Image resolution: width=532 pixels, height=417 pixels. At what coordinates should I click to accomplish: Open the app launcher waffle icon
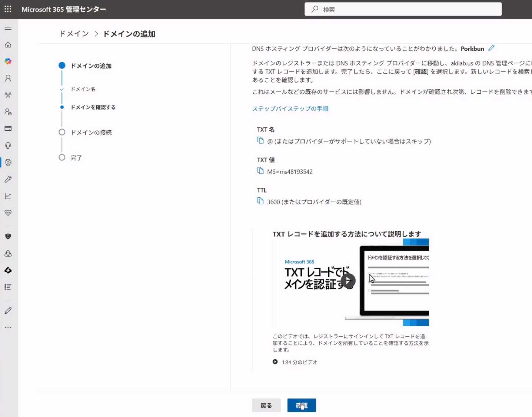pos(8,9)
